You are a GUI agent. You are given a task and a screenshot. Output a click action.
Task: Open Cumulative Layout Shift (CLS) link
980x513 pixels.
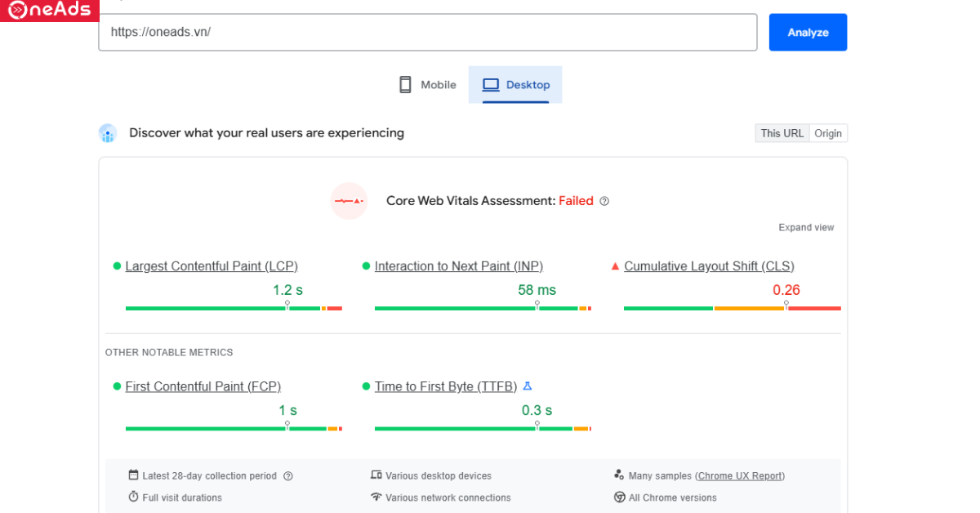(x=709, y=266)
